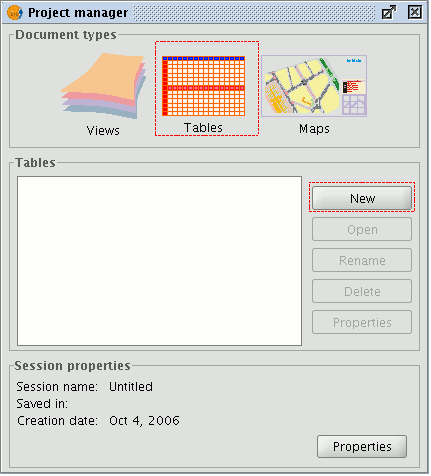Create a new table with New button
The width and height of the screenshot is (431, 476).
pos(362,198)
